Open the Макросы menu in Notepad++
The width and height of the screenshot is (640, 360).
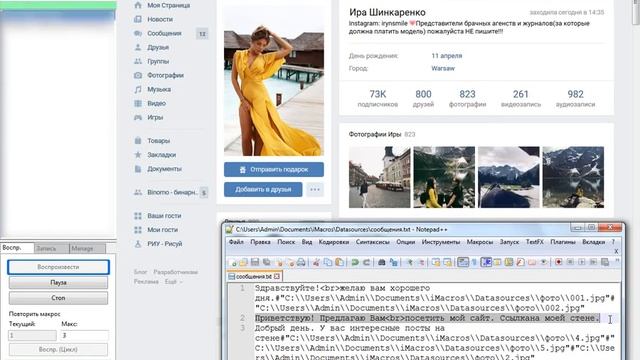coord(480,242)
